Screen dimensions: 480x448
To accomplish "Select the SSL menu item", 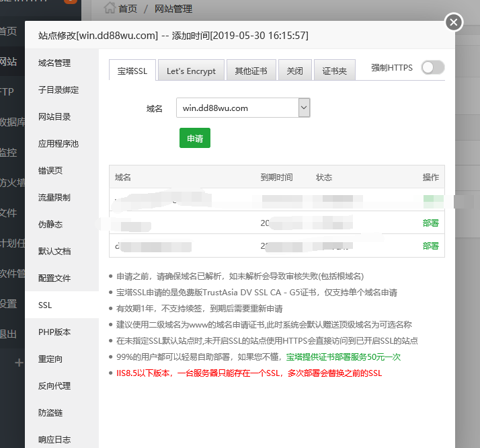I will (62, 305).
